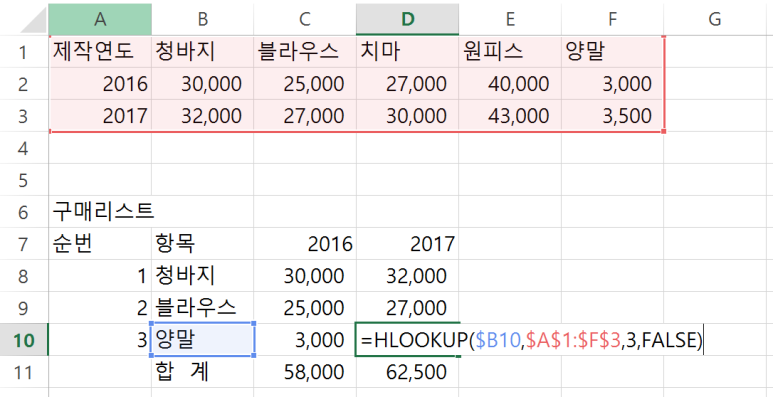
Task: Select column F header
Action: coord(612,19)
